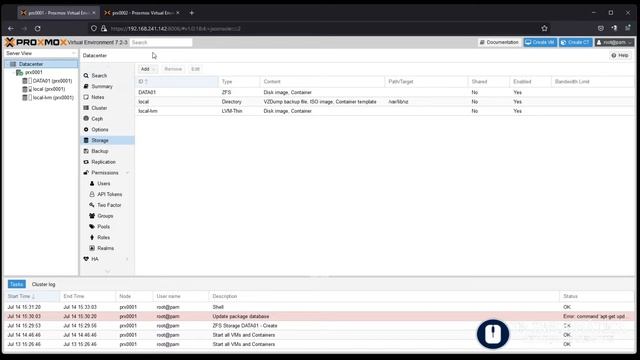This screenshot has width=640, height=360.
Task: Open the Search menu item in Datacenter sidebar
Action: click(x=99, y=76)
